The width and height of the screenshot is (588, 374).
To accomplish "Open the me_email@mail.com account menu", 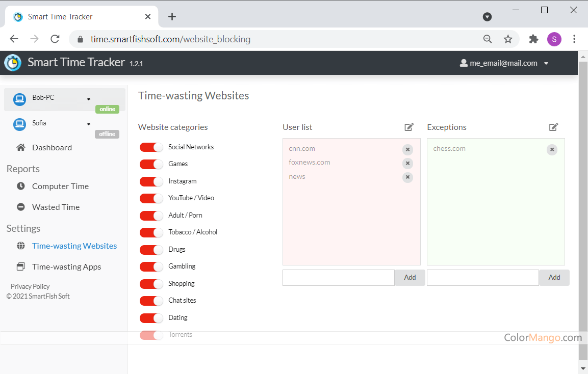I will coord(503,63).
